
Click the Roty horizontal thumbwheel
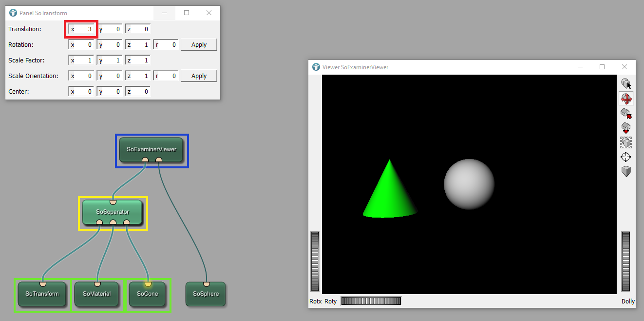tap(371, 301)
